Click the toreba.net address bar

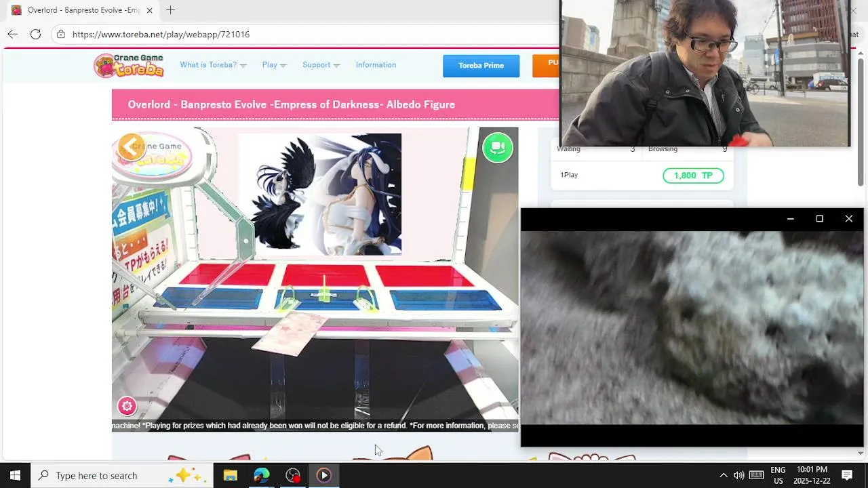(x=305, y=34)
